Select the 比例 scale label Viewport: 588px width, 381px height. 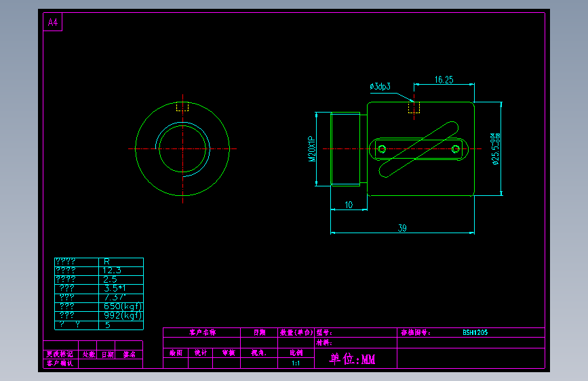(x=296, y=353)
